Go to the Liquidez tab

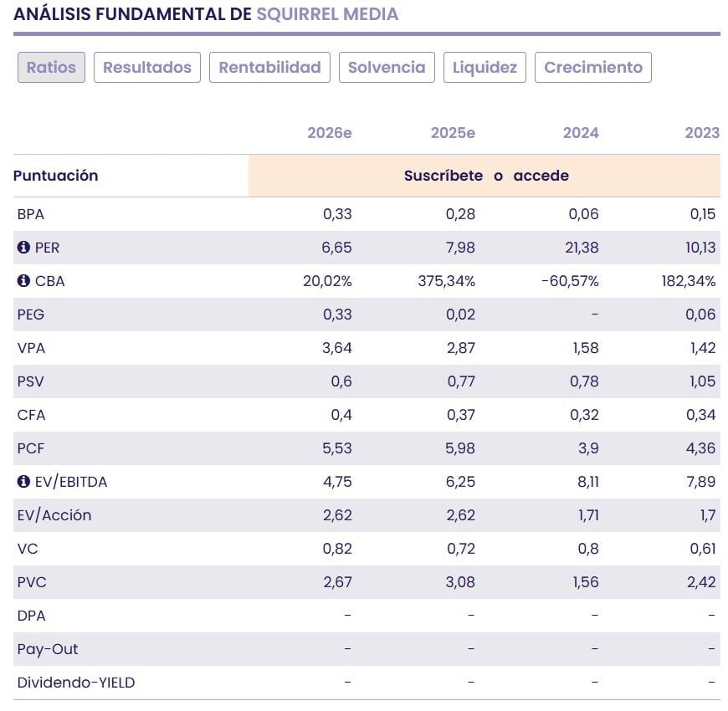pos(484,68)
